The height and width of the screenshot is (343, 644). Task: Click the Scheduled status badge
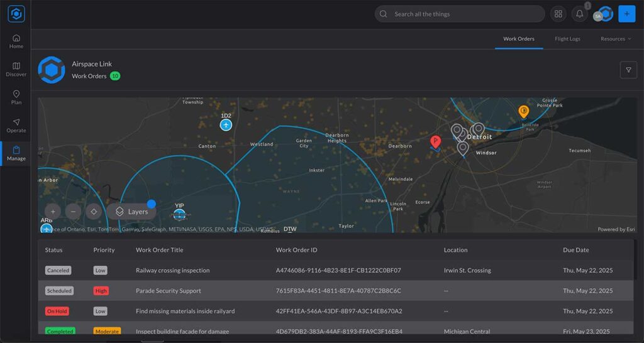[59, 291]
